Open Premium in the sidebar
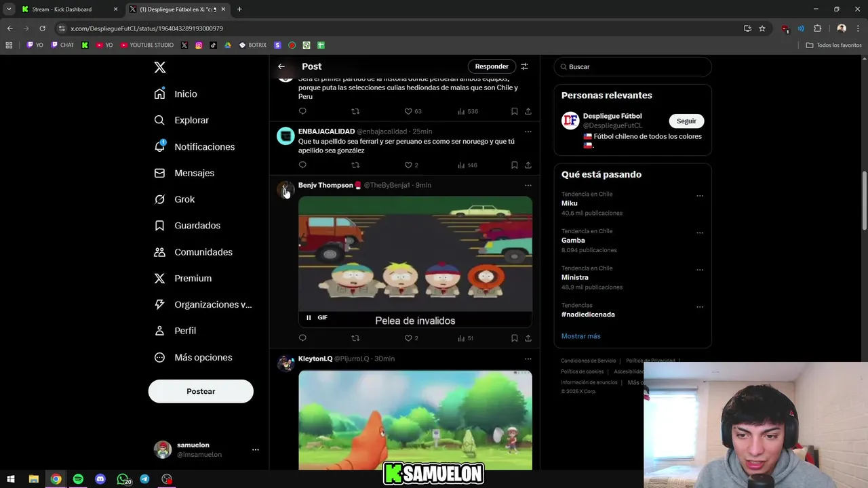Image resolution: width=868 pixels, height=488 pixels. click(183, 278)
